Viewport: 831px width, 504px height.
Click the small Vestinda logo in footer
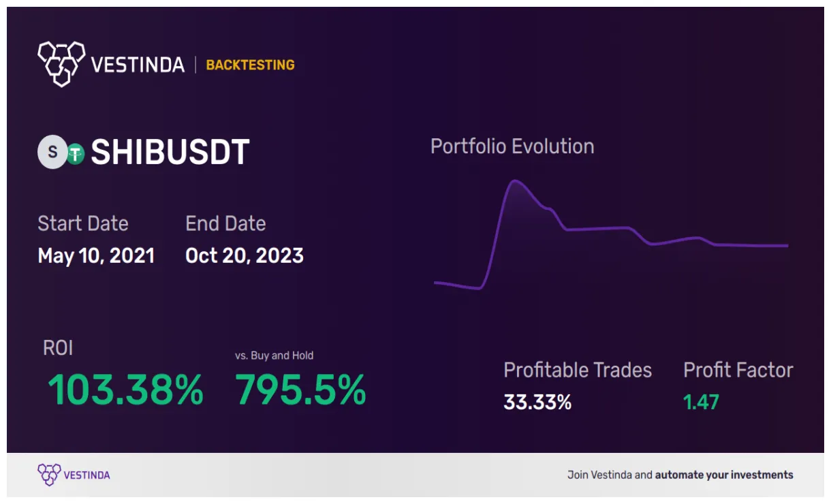pos(49,475)
